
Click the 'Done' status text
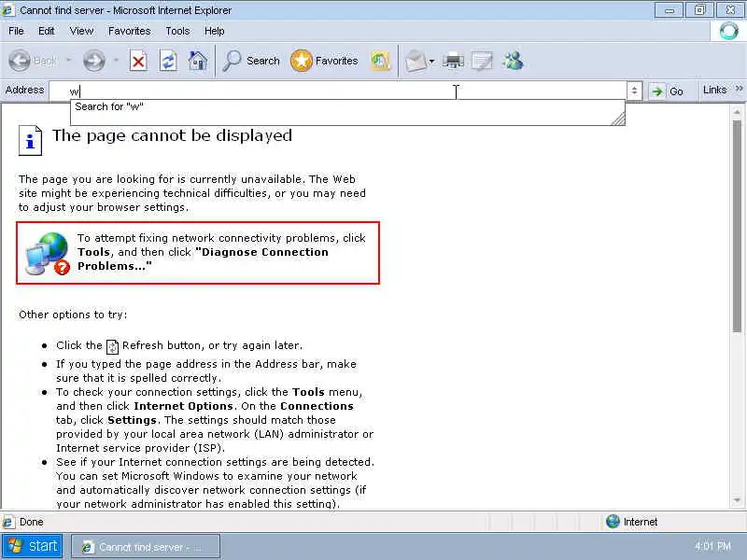click(x=32, y=522)
